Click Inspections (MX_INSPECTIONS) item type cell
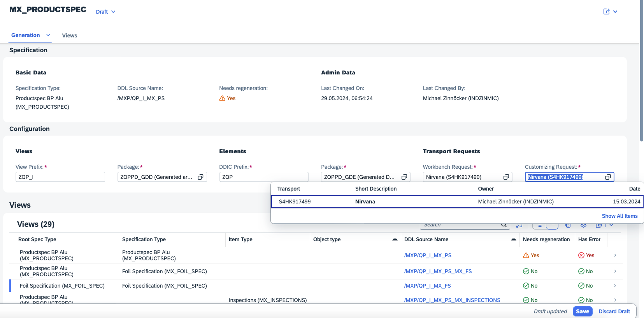 [x=268, y=300]
